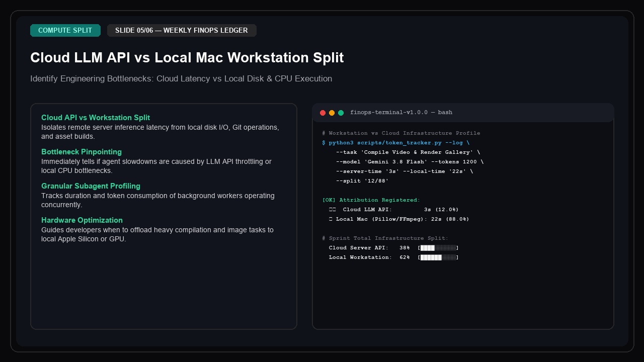
Task: Click the '--model Gemini 3.8 Flash' line
Action: click(x=410, y=162)
